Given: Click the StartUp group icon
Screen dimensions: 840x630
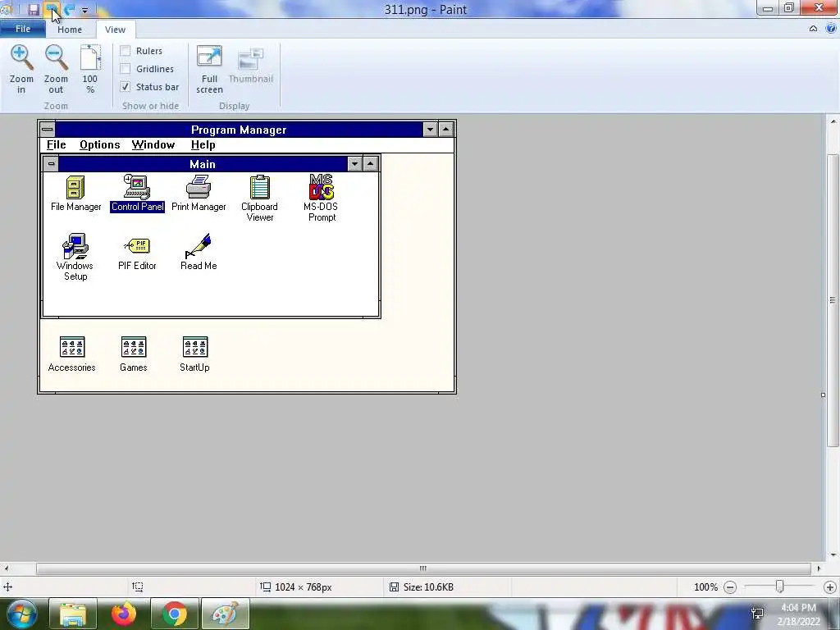Looking at the screenshot, I should 195,347.
